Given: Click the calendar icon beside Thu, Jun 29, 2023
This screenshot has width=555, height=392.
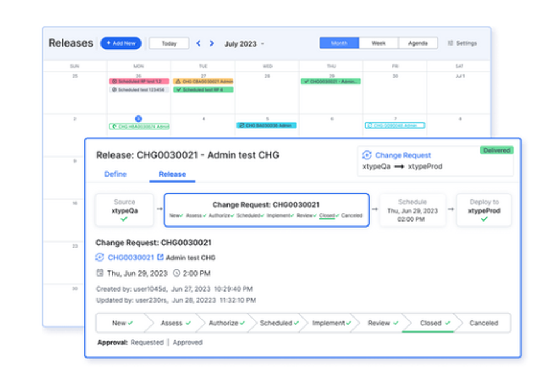Looking at the screenshot, I should (x=100, y=273).
